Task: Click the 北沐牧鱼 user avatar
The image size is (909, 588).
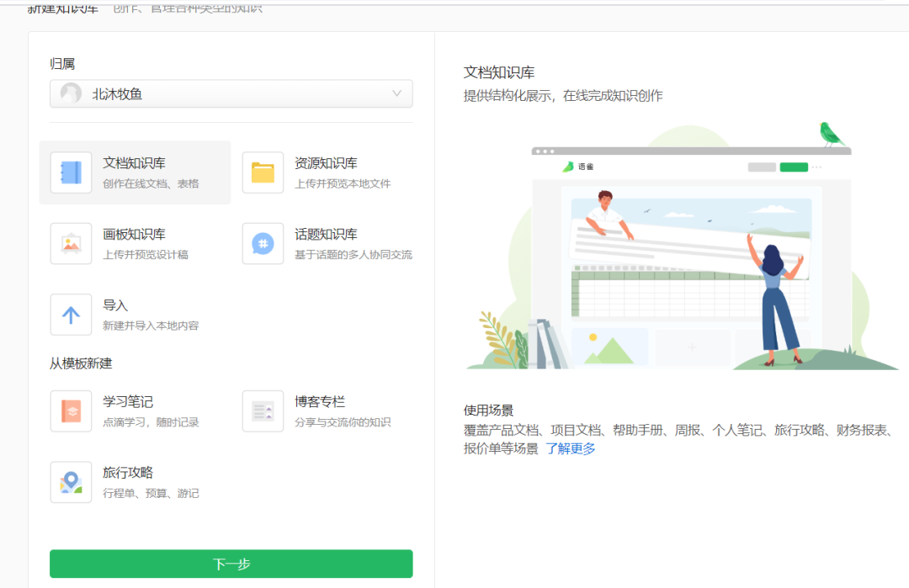Action: pyautogui.click(x=72, y=94)
